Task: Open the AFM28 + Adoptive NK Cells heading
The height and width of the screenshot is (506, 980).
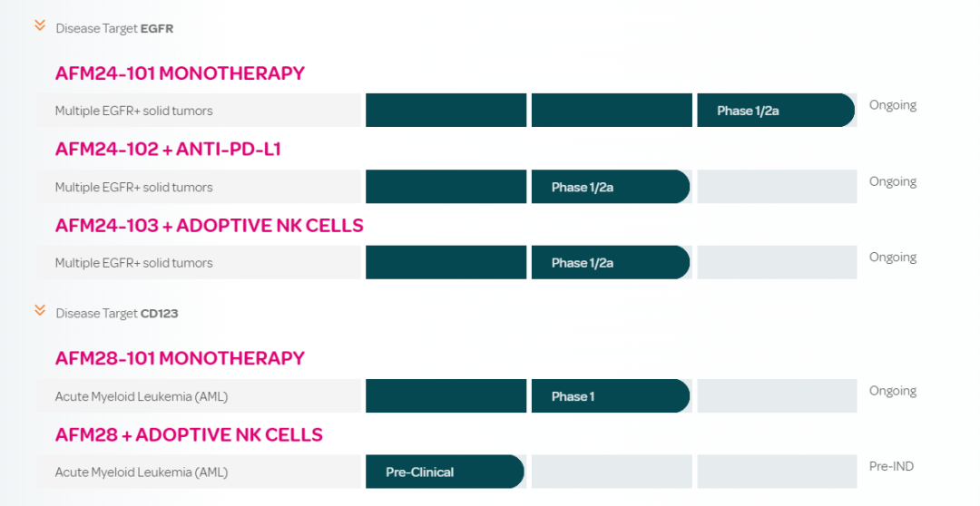Action: (x=189, y=434)
